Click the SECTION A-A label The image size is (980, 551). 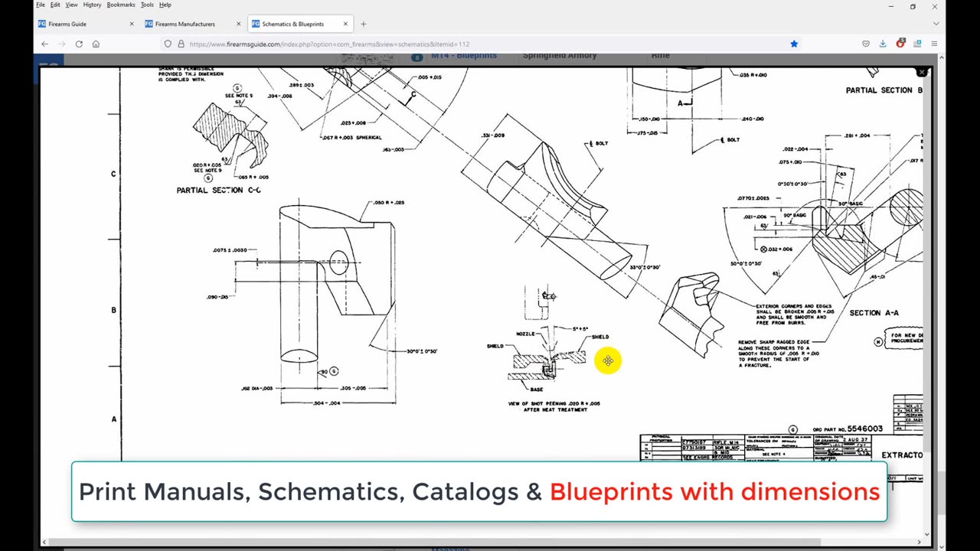(x=874, y=312)
